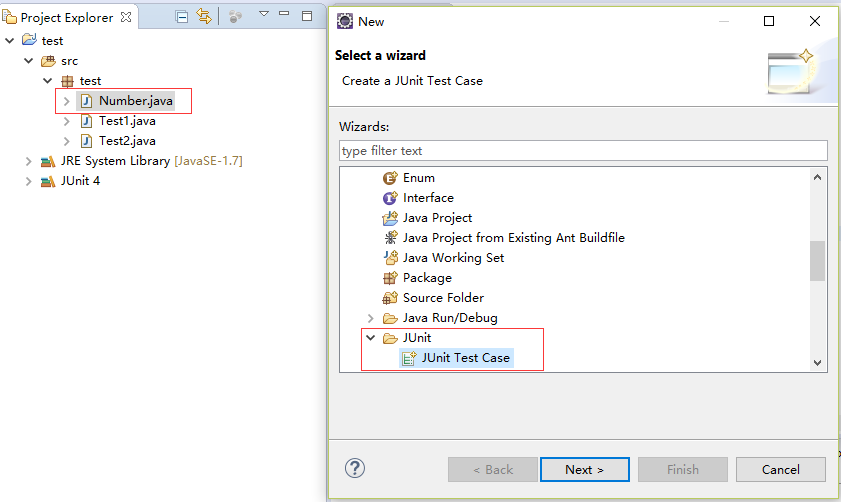
Task: Click the Eclipse icon in New dialog title
Action: click(344, 21)
